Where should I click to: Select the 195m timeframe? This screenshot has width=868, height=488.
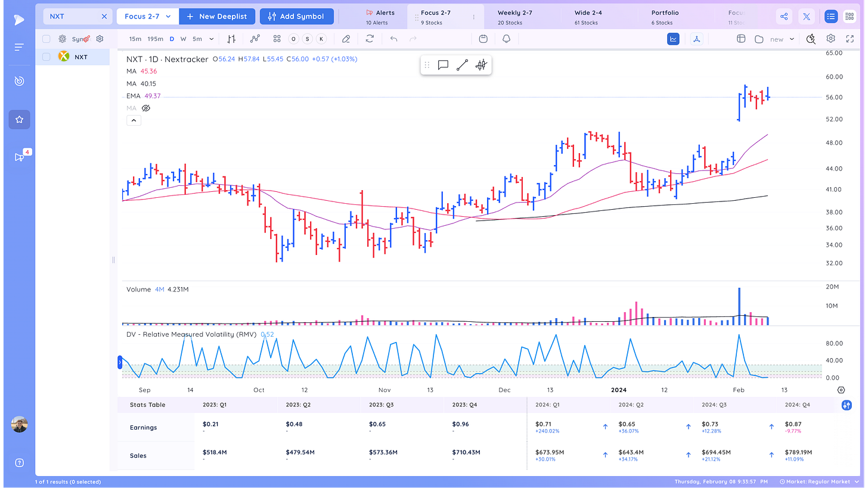(x=155, y=39)
